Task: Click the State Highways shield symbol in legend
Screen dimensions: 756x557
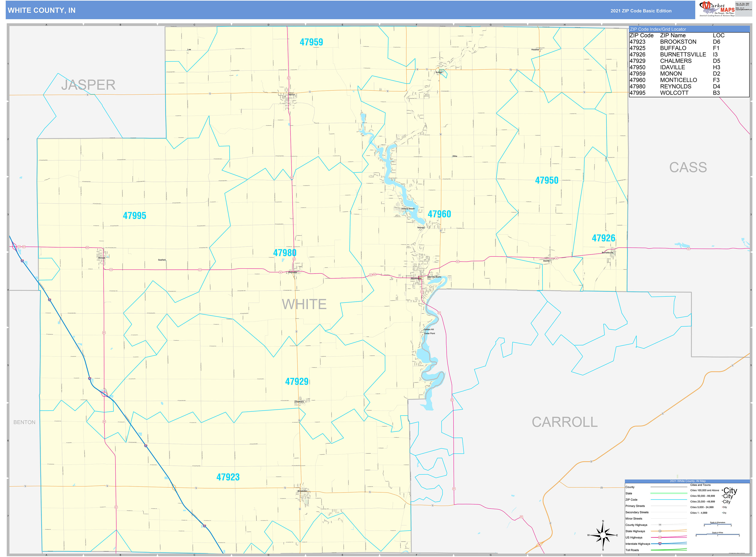Action: [x=660, y=531]
